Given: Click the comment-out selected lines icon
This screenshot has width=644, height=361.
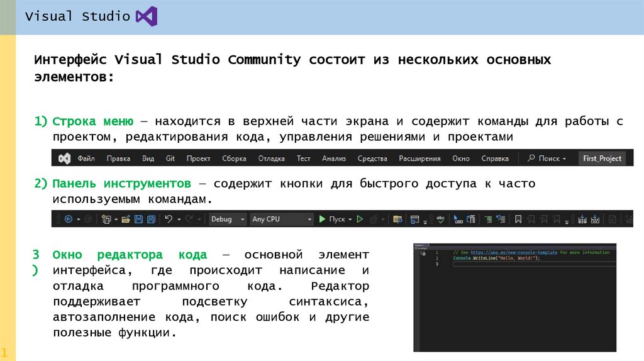Looking at the screenshot, I should (486, 219).
